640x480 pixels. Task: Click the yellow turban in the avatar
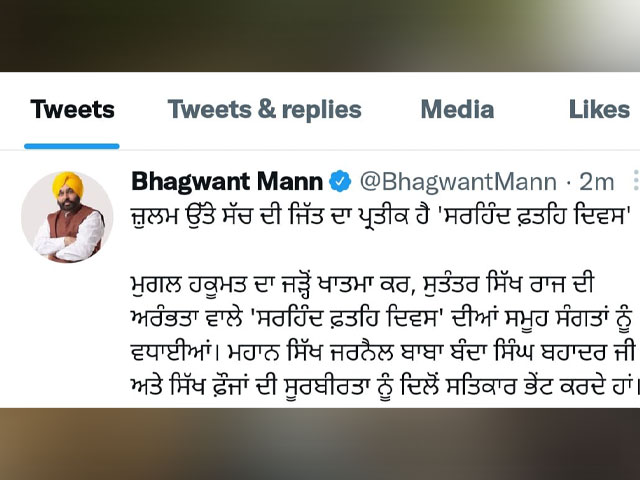pos(68,184)
